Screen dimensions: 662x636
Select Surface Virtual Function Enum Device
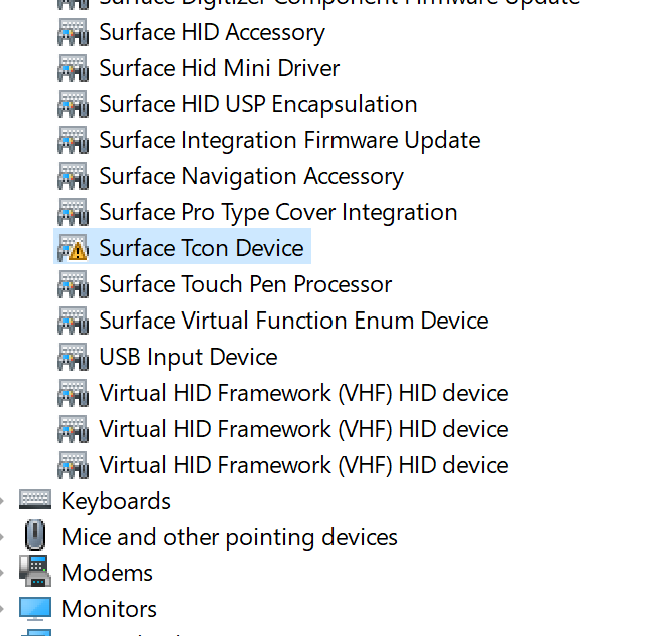pyautogui.click(x=293, y=321)
